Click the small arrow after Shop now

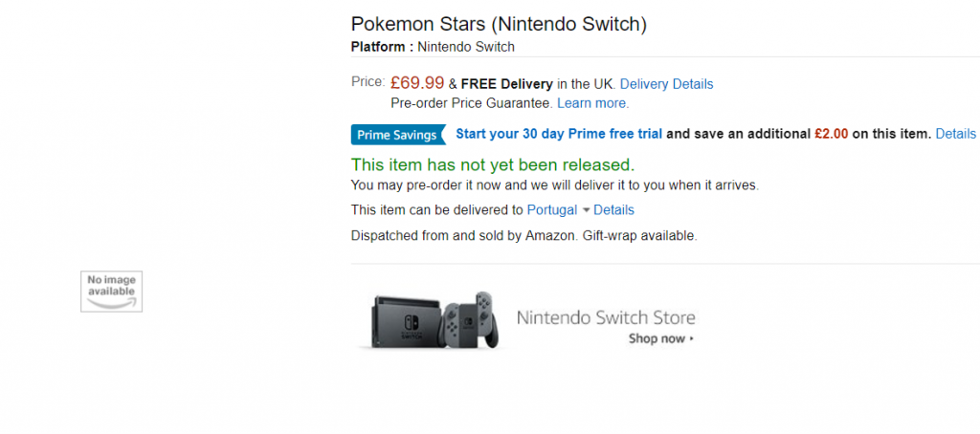click(x=692, y=339)
